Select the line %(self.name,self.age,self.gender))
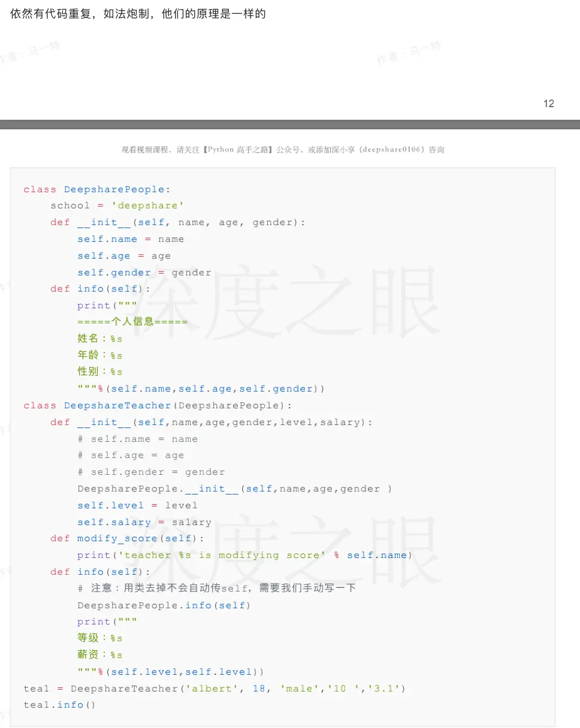This screenshot has width=580, height=728. coord(201,389)
